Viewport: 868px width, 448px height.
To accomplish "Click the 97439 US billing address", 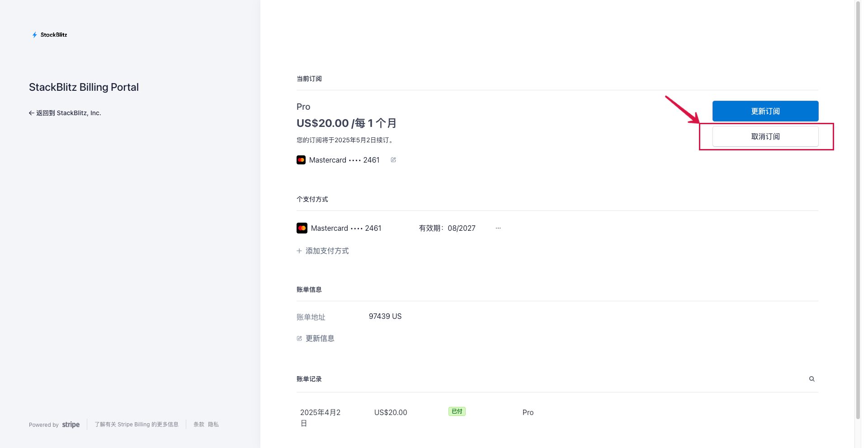I will pos(385,316).
